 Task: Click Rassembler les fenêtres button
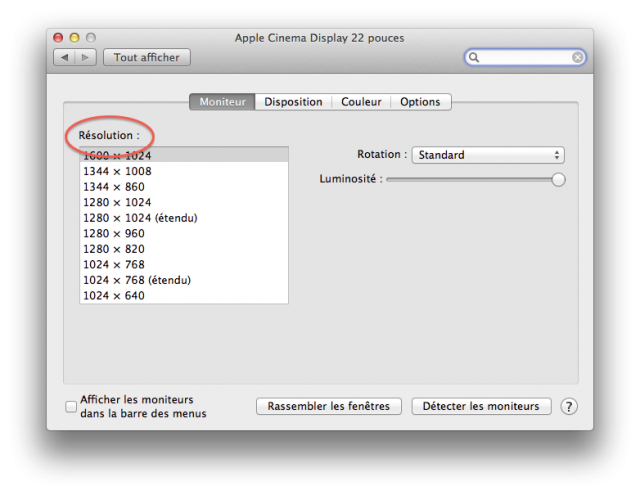tap(329, 406)
